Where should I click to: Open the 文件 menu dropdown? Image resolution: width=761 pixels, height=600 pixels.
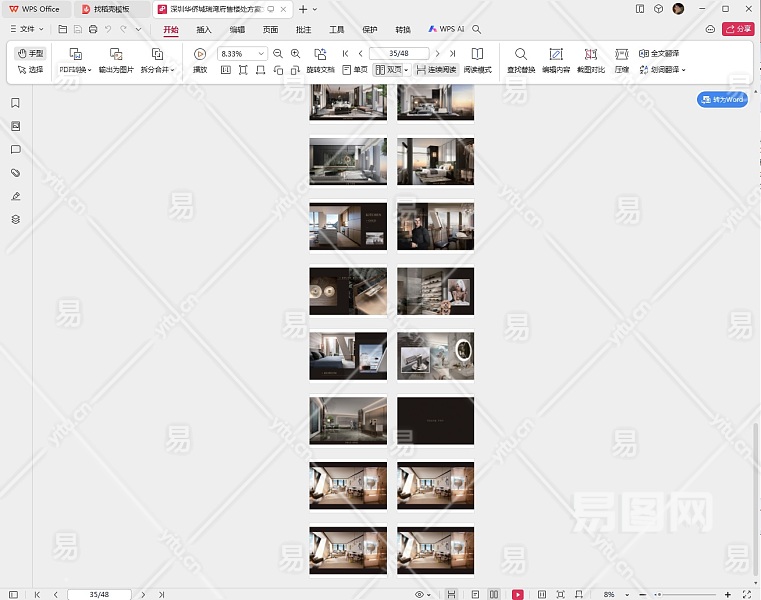point(27,29)
